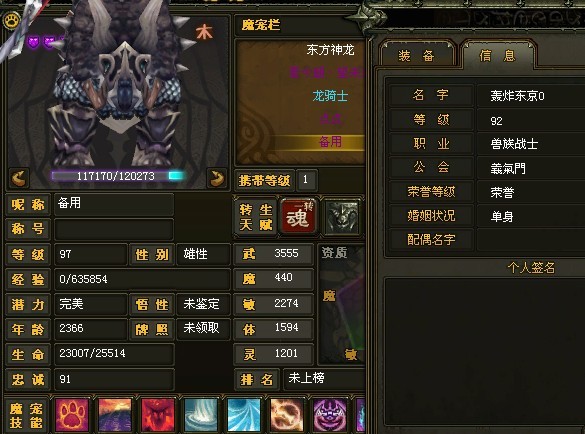Select the red demon pet skill icon
This screenshot has width=585, height=434.
pos(158,415)
